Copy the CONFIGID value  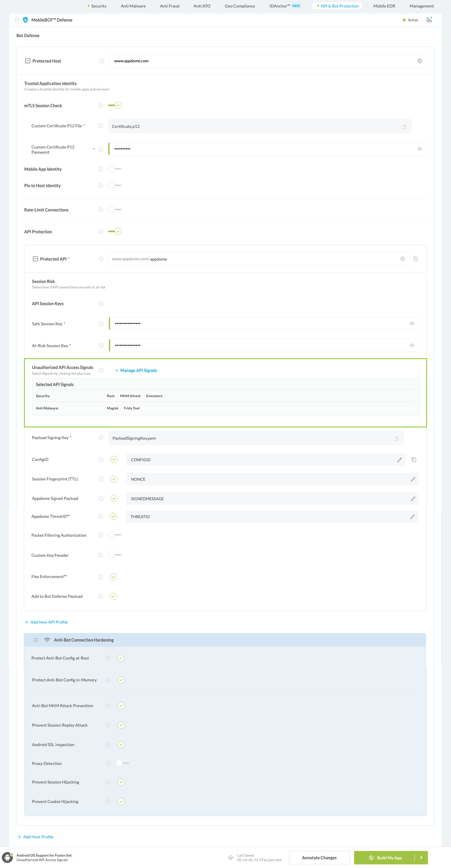(x=414, y=460)
